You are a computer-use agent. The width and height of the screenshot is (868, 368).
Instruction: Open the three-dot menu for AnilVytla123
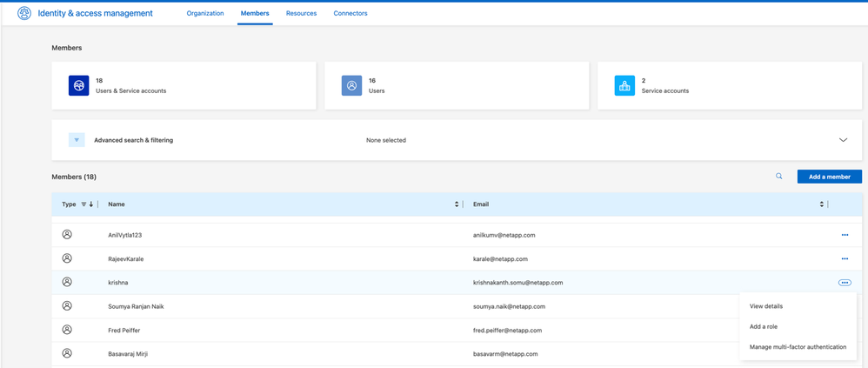pyautogui.click(x=845, y=235)
